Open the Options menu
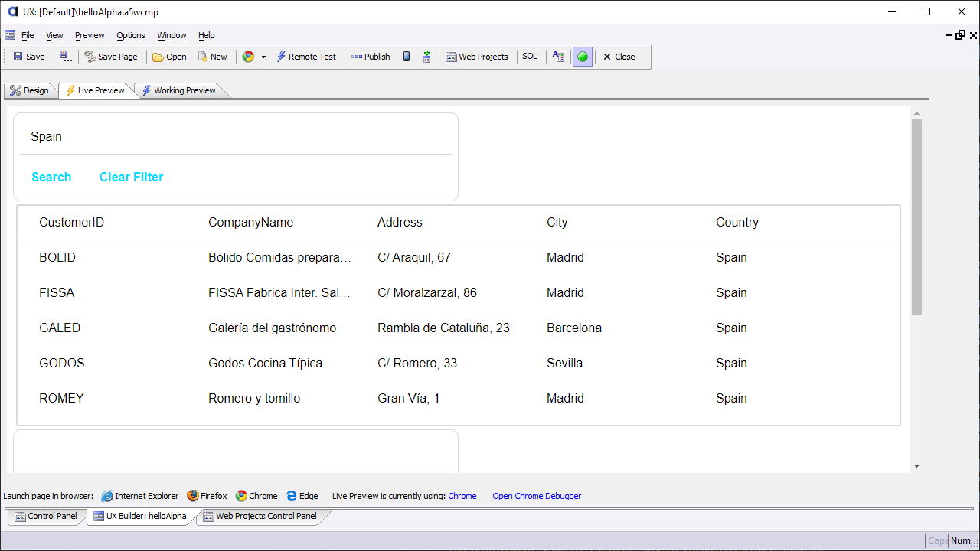 [x=131, y=35]
